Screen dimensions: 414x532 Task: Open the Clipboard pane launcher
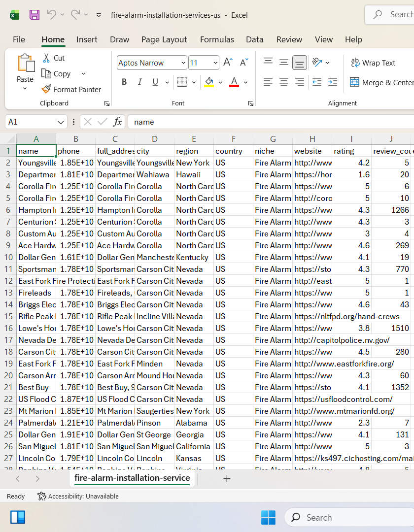pyautogui.click(x=107, y=103)
